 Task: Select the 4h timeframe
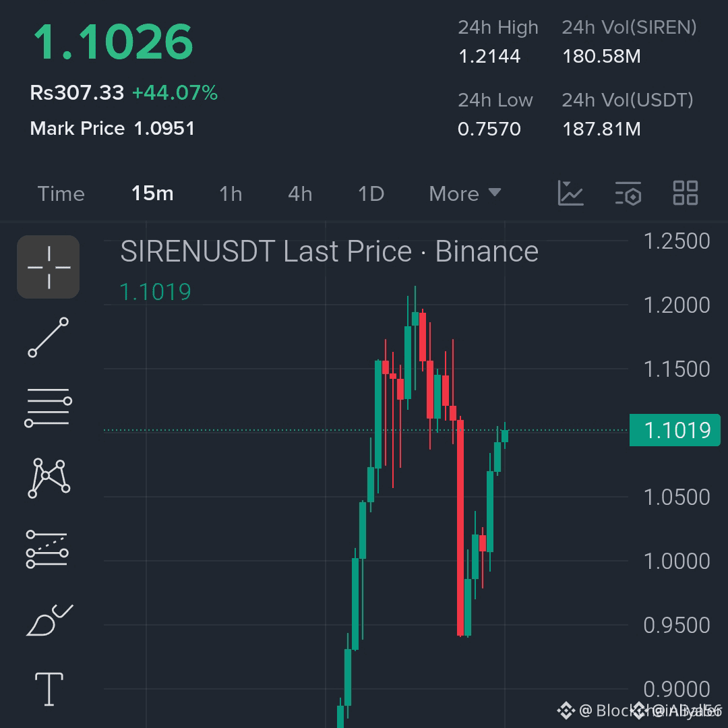[x=300, y=194]
